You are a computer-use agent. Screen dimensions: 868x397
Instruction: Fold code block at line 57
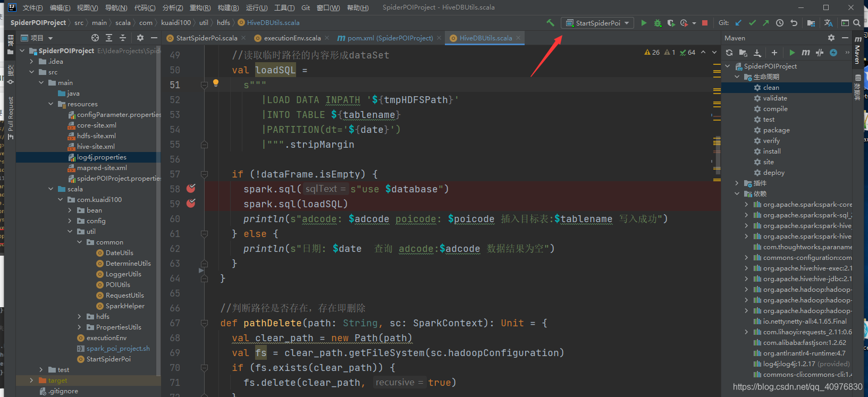pos(204,174)
